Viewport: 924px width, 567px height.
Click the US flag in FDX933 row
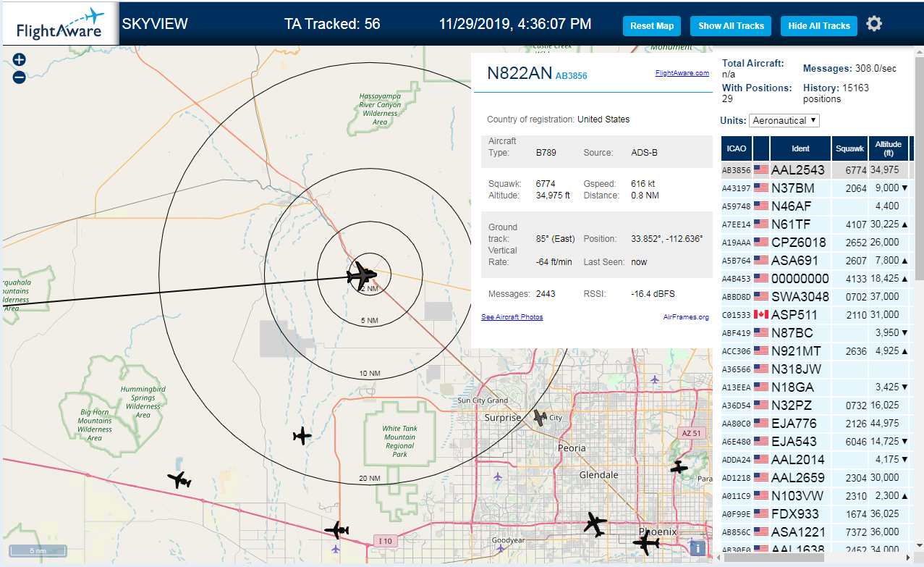click(x=761, y=513)
